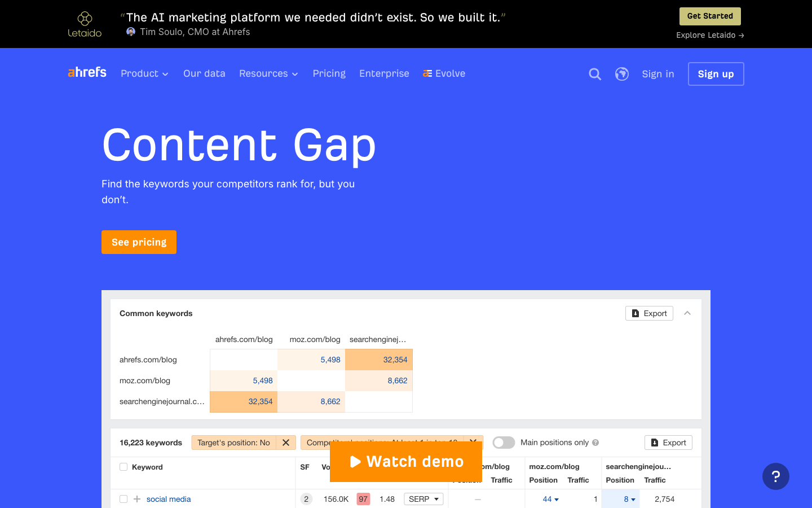The height and width of the screenshot is (508, 812).
Task: Click 5,498 in the ahrefs.com/blog row
Action: 330,360
